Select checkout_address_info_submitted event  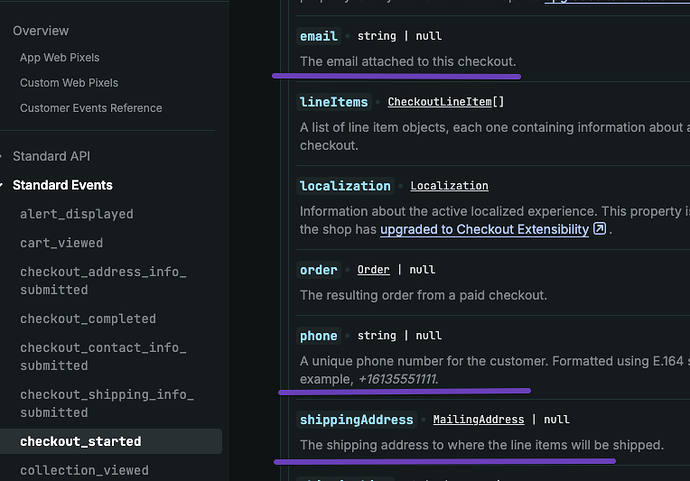(102, 280)
